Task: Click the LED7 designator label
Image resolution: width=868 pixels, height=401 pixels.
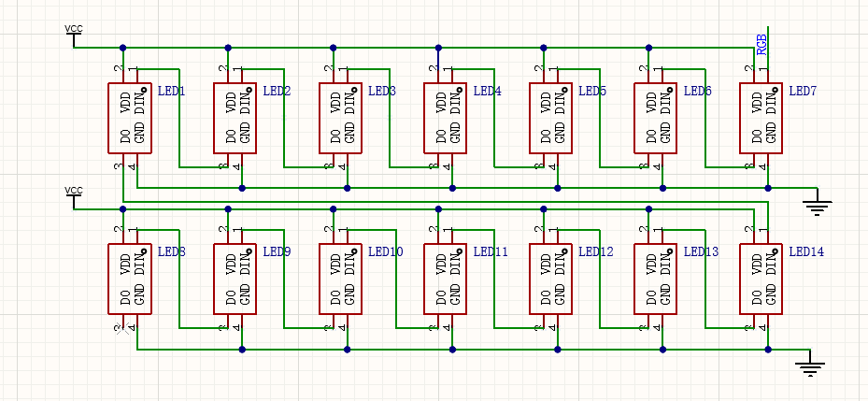Action: (x=803, y=91)
